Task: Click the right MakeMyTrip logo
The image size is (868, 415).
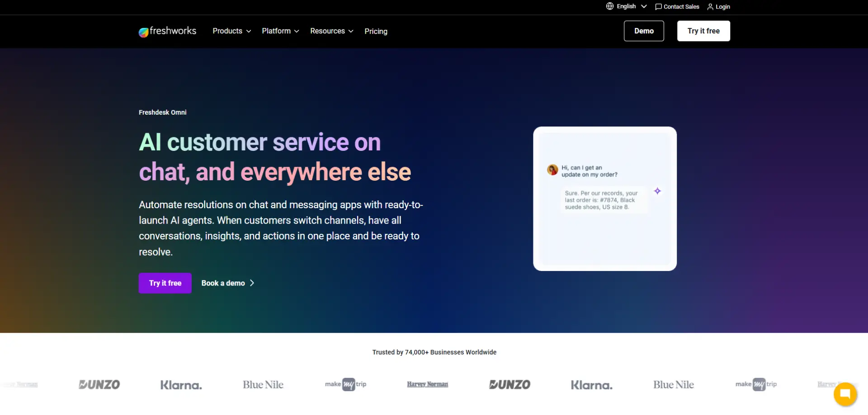Action: (x=756, y=384)
